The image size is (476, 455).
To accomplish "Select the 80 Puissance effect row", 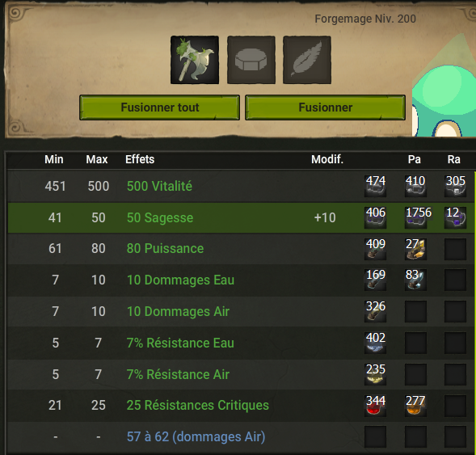I will (x=241, y=249).
